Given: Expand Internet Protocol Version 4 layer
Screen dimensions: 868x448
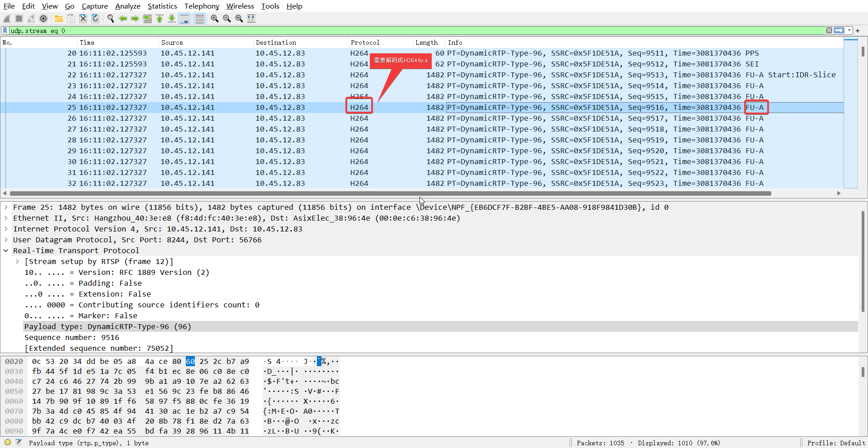Looking at the screenshot, I should click(x=6, y=229).
